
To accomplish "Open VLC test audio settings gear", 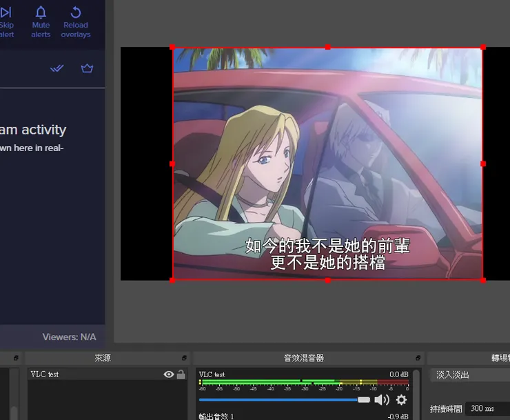I will click(x=401, y=399).
